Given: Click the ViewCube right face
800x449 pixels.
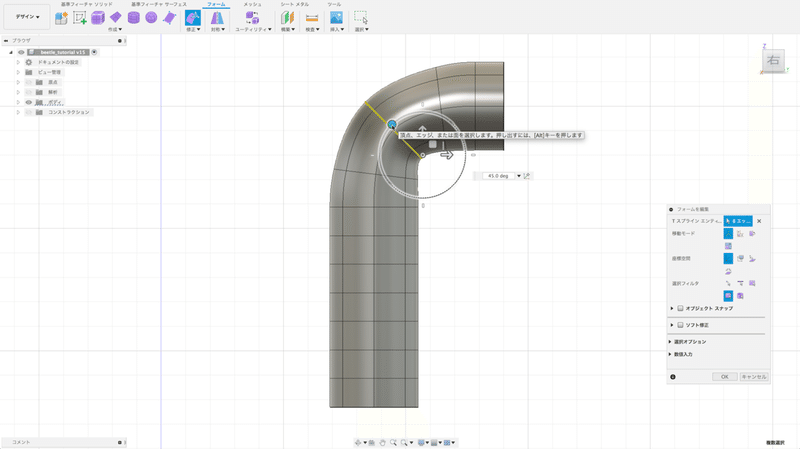Looking at the screenshot, I should click(773, 60).
